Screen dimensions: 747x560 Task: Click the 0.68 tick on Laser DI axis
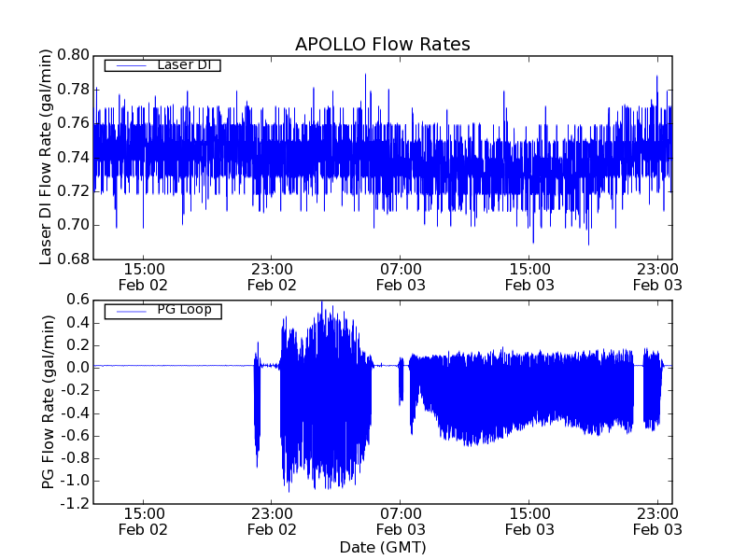coord(74,259)
